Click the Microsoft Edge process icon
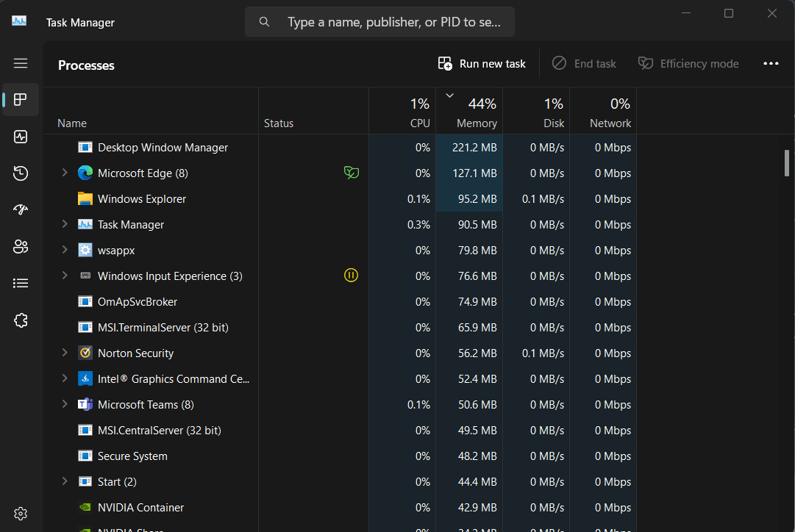The image size is (795, 532). tap(85, 173)
